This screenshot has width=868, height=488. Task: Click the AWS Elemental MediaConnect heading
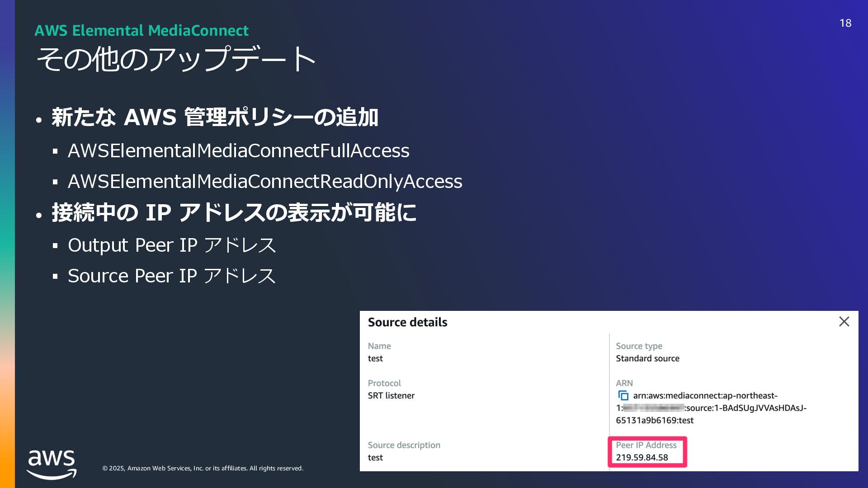(142, 30)
